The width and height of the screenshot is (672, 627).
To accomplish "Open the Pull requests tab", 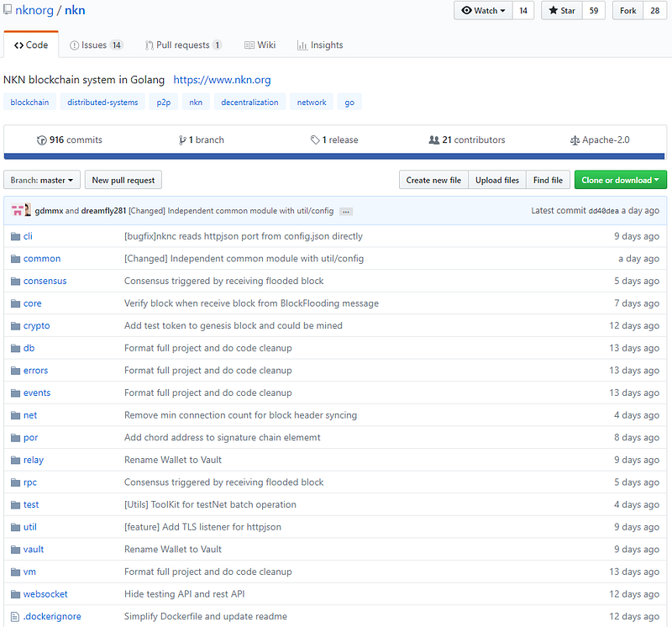I will coord(183,45).
